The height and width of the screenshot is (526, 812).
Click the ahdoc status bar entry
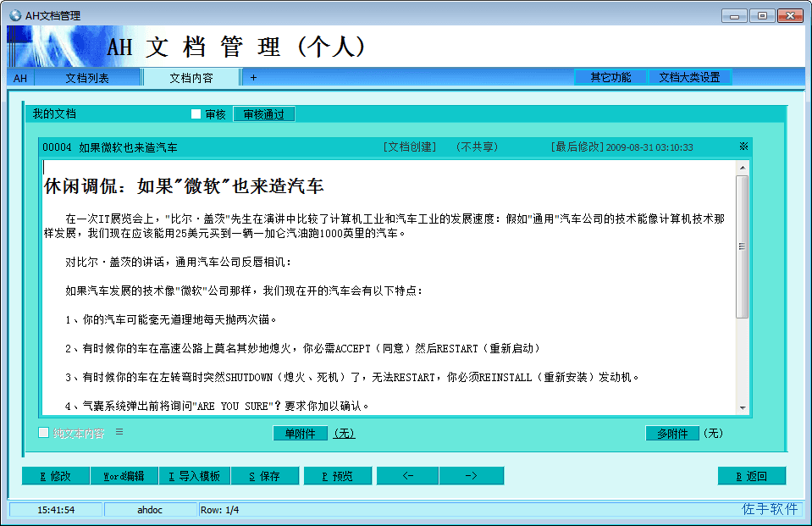tap(150, 510)
